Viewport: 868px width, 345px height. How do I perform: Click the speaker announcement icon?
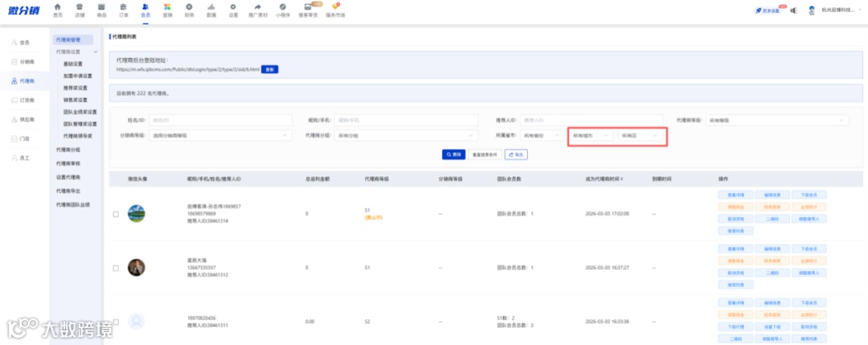point(794,10)
